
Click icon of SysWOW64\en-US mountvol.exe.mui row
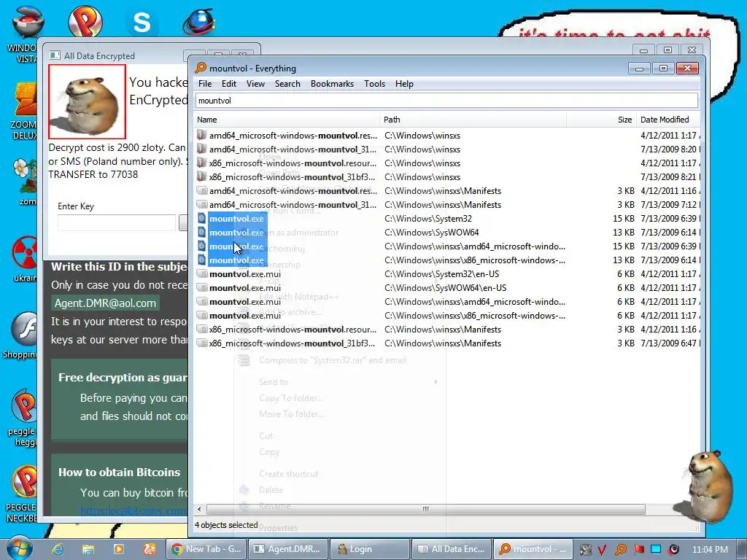tap(202, 287)
